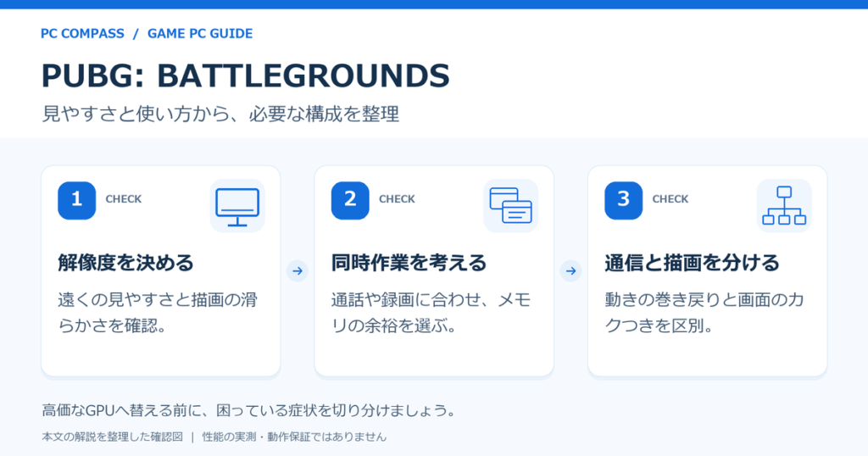Image resolution: width=868 pixels, height=456 pixels.
Task: Select the 通信と描画を分ける card title
Action: point(692,263)
